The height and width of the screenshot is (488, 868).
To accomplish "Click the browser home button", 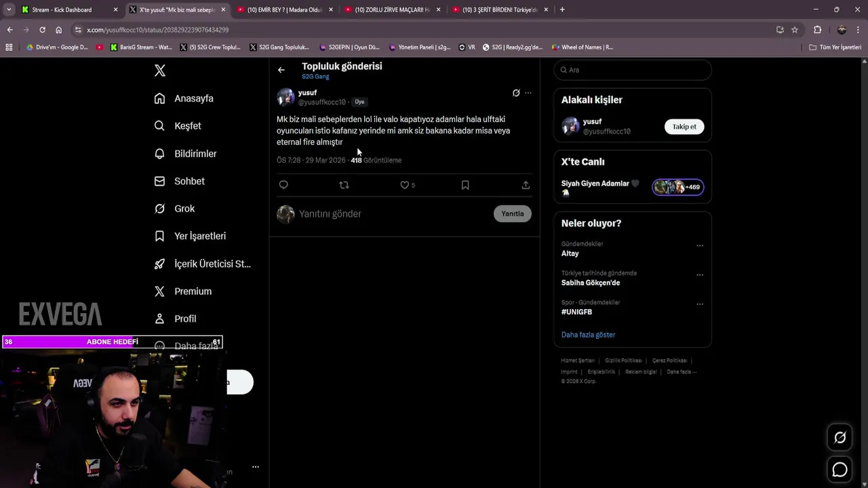I will pyautogui.click(x=58, y=30).
